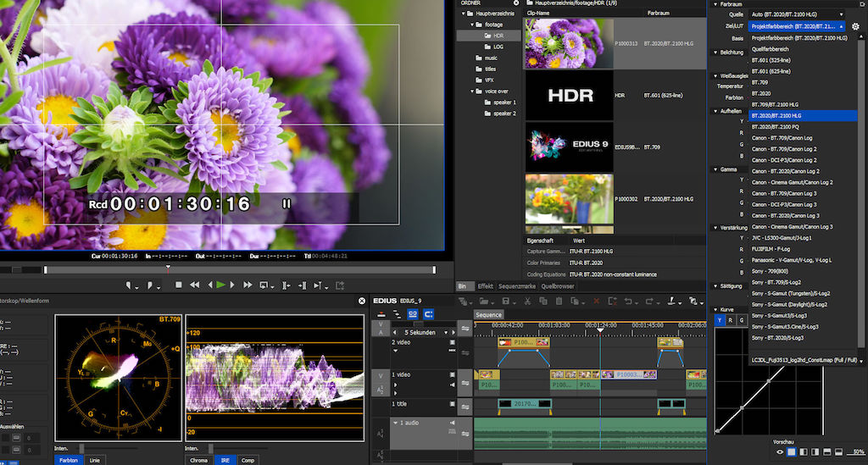Click the insert/overwrite mode icon
The height and width of the screenshot is (465, 868).
381,314
